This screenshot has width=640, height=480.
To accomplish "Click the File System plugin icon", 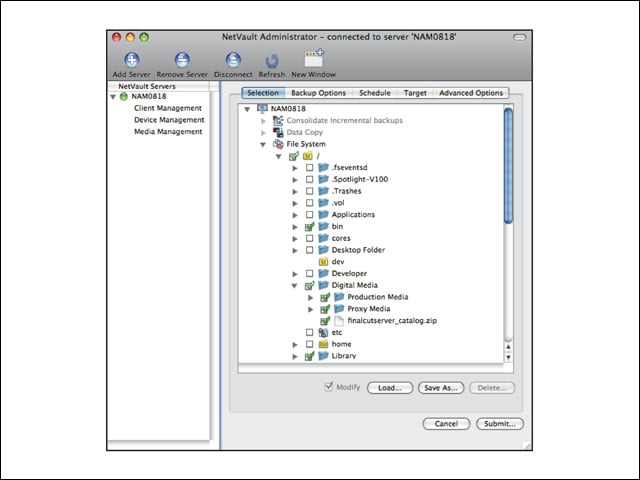I will click(278, 144).
